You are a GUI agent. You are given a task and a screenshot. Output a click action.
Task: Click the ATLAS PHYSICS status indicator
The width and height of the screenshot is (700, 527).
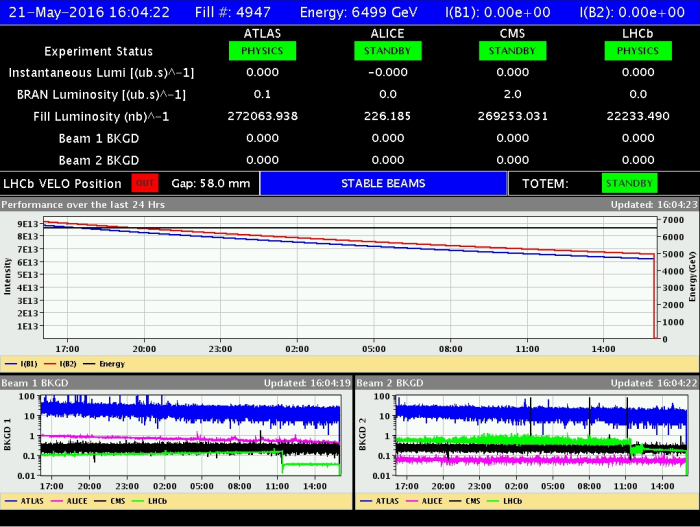262,51
